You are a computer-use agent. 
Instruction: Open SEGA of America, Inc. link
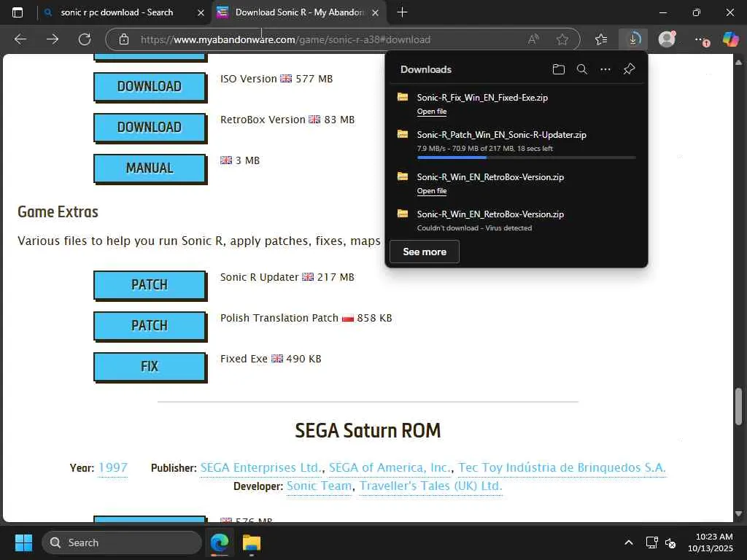pos(390,467)
